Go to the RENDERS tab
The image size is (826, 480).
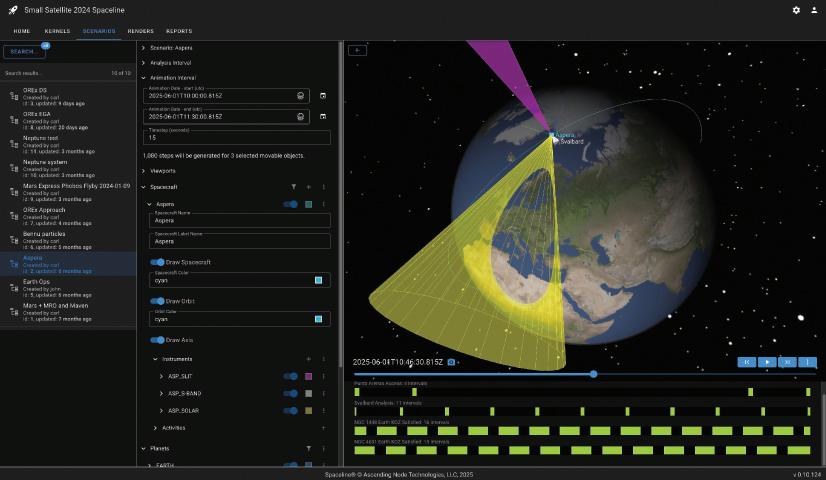(x=141, y=31)
